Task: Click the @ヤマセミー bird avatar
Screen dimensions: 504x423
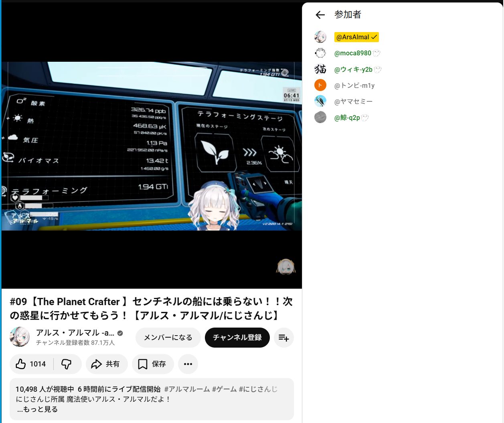Action: pyautogui.click(x=320, y=101)
